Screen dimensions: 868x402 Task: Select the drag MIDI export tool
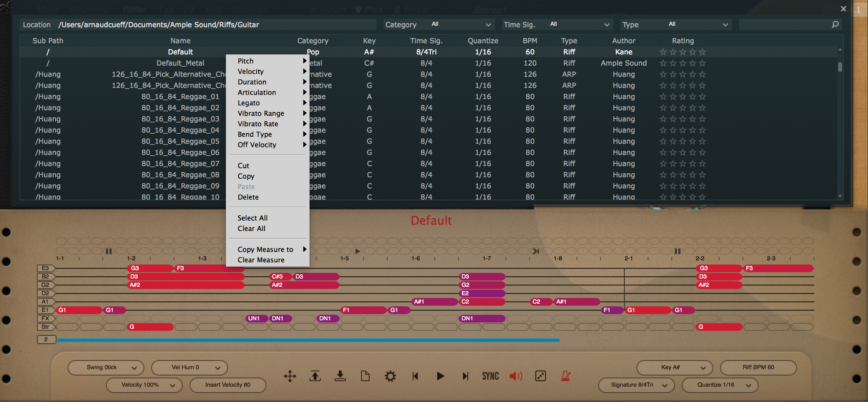click(290, 376)
